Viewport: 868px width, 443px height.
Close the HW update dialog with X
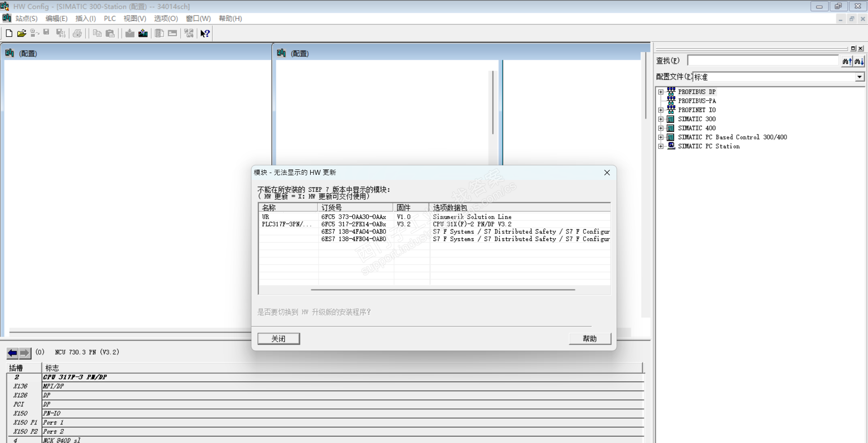coord(607,173)
